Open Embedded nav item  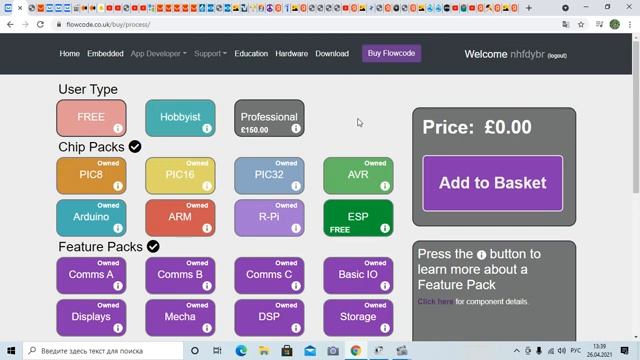click(x=105, y=53)
